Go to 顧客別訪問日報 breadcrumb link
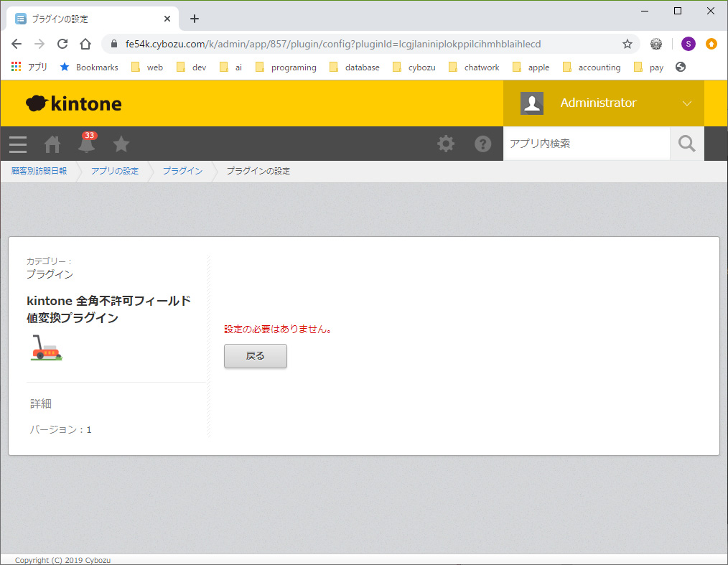This screenshot has height=565, width=728. point(39,171)
